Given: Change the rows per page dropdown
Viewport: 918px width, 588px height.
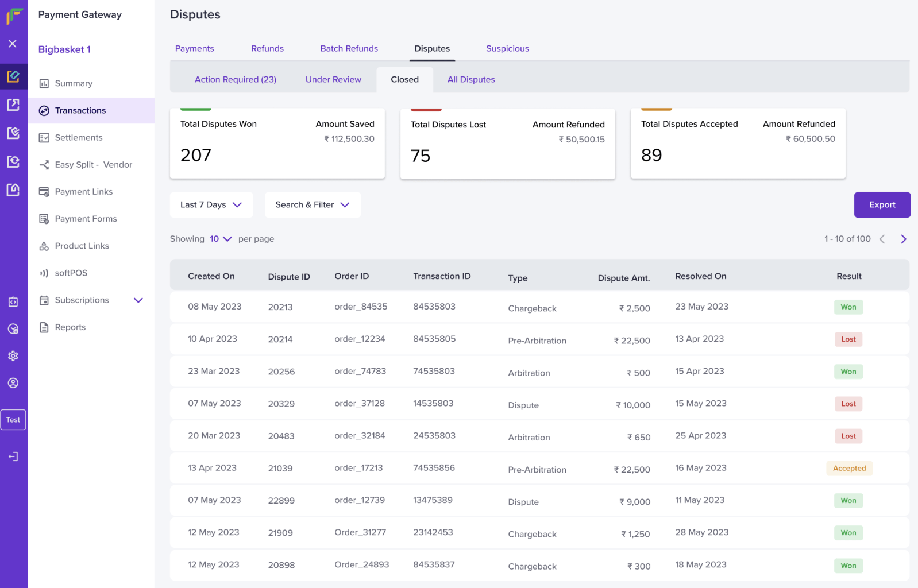Looking at the screenshot, I should pos(221,239).
